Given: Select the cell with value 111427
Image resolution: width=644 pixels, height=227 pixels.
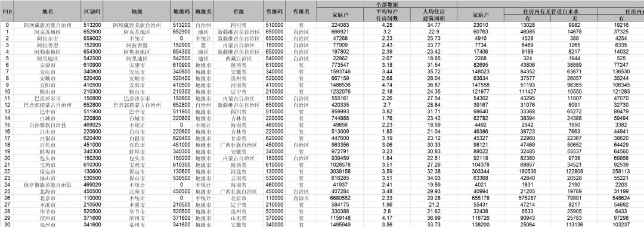Looking at the screenshot, I should [527, 91].
